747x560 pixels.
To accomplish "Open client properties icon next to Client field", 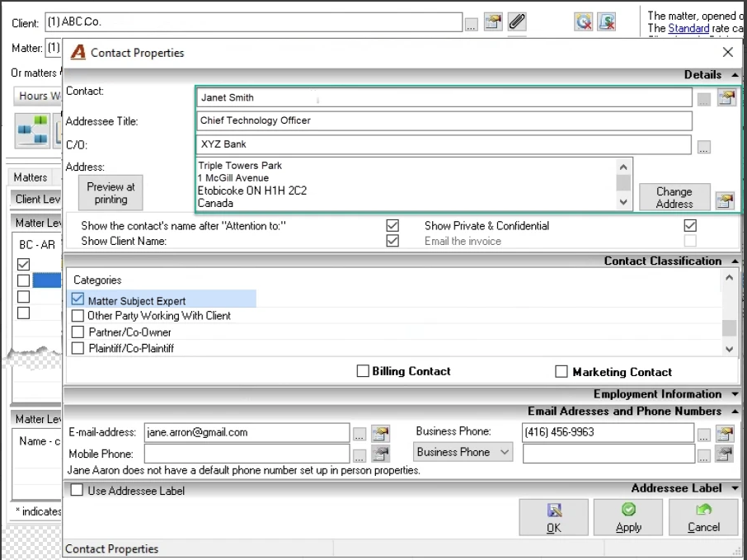I will click(x=493, y=22).
